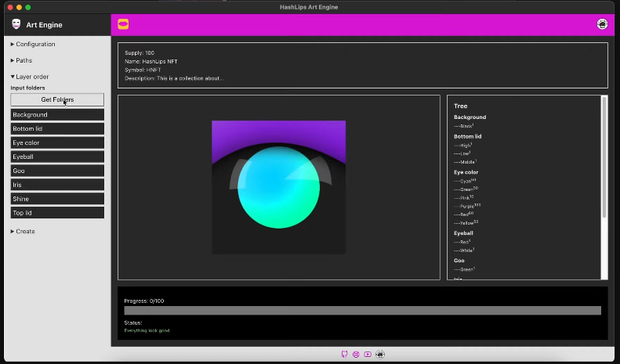Click the generation progress bar
This screenshot has height=364, width=620.
[x=362, y=311]
